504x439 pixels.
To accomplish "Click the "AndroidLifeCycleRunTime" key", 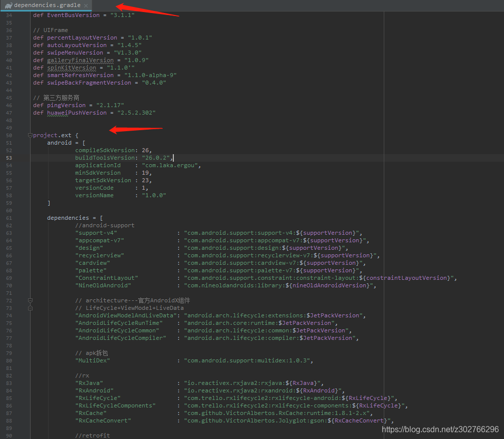I will [119, 323].
